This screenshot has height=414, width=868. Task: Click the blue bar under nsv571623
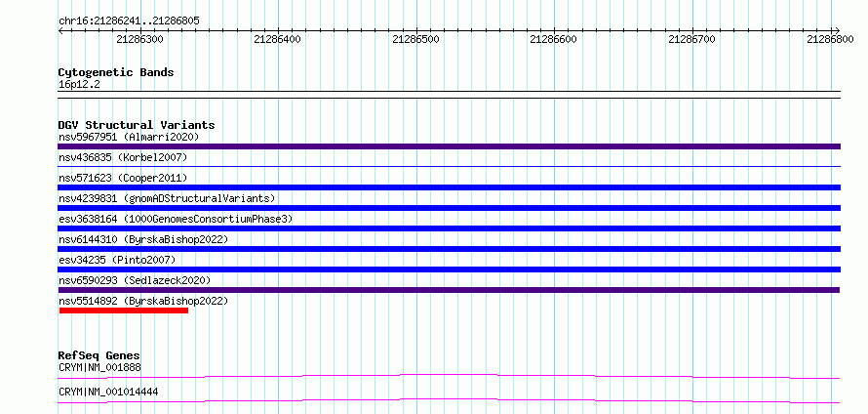449,187
